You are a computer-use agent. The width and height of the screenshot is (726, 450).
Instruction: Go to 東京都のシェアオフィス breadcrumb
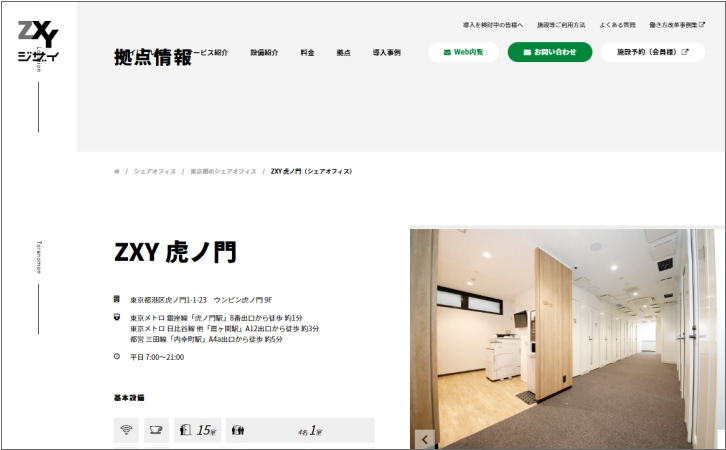[223, 171]
